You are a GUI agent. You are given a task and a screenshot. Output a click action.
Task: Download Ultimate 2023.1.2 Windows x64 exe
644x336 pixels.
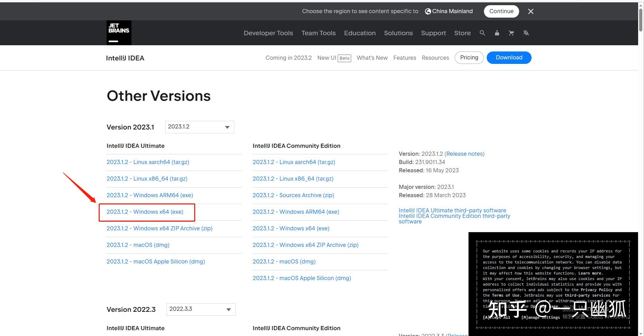tap(145, 212)
